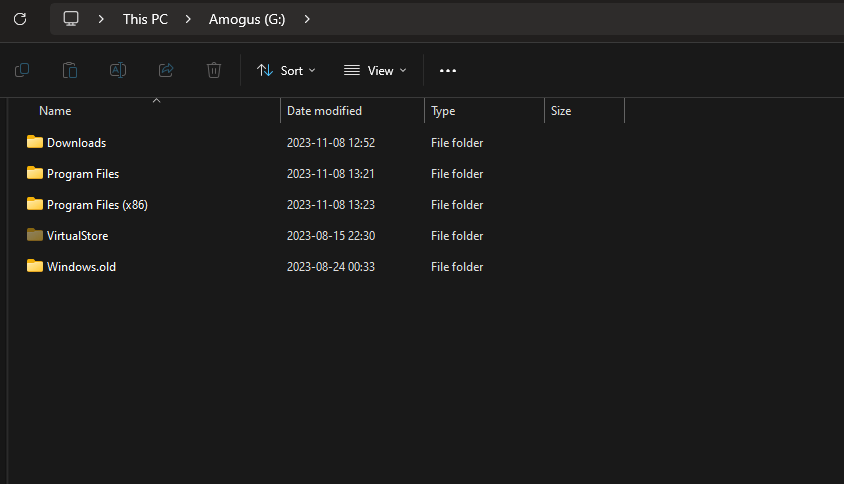Select the Program Files folder icon
The image size is (844, 484).
tap(35, 173)
